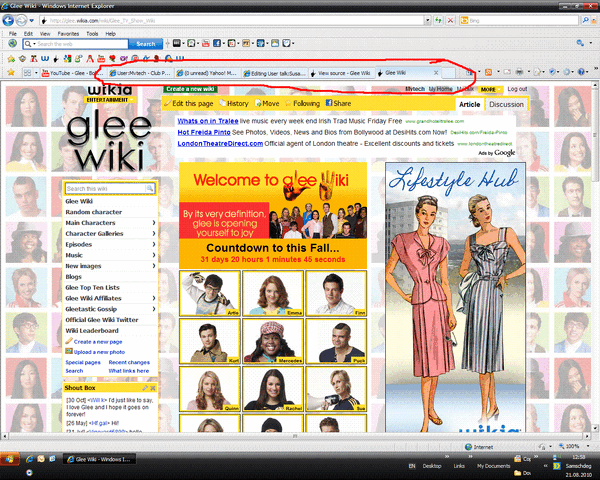Expand the Main Characters submenu arrow
The width and height of the screenshot is (600, 480).
(x=154, y=223)
